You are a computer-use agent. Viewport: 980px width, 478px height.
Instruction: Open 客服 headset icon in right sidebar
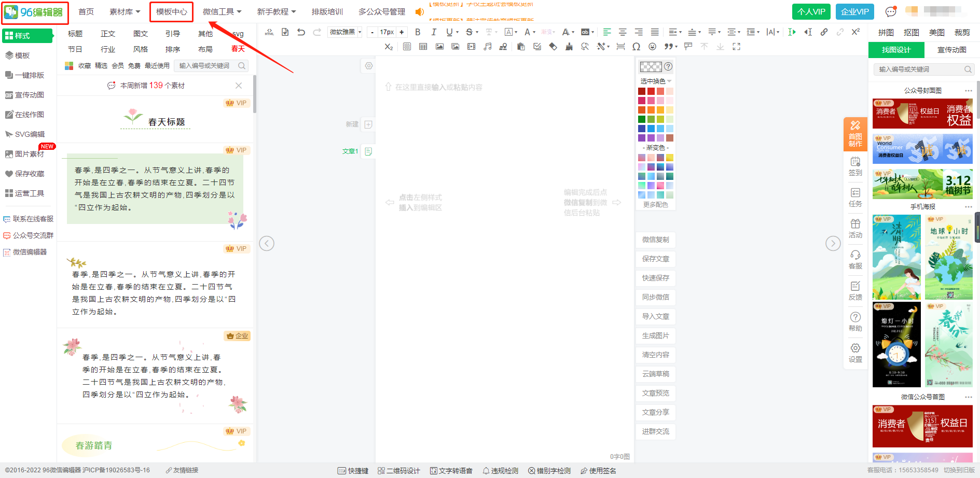click(855, 260)
